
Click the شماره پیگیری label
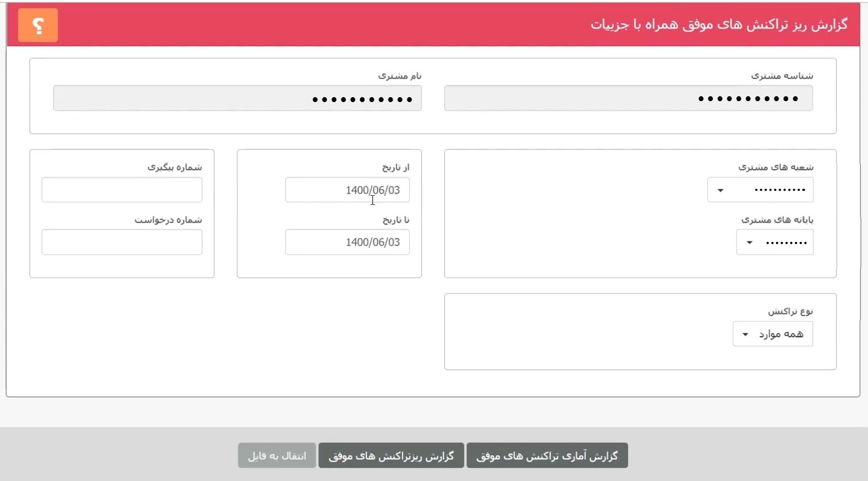click(x=175, y=167)
